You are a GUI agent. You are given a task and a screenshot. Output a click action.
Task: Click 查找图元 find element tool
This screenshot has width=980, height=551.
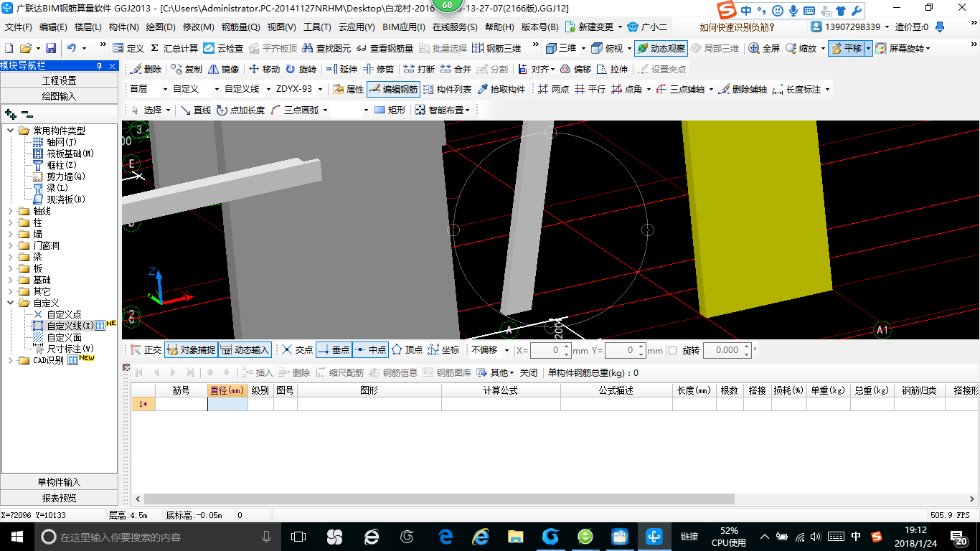coord(327,48)
